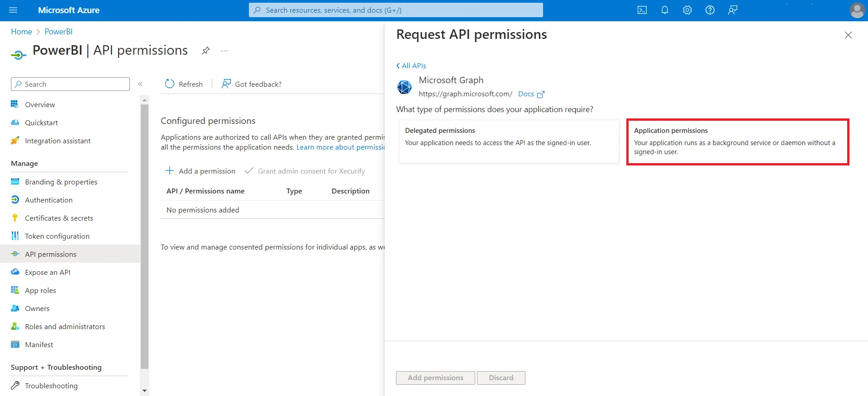The image size is (868, 396).
Task: Click the Overview icon in sidebar
Action: pyautogui.click(x=15, y=104)
